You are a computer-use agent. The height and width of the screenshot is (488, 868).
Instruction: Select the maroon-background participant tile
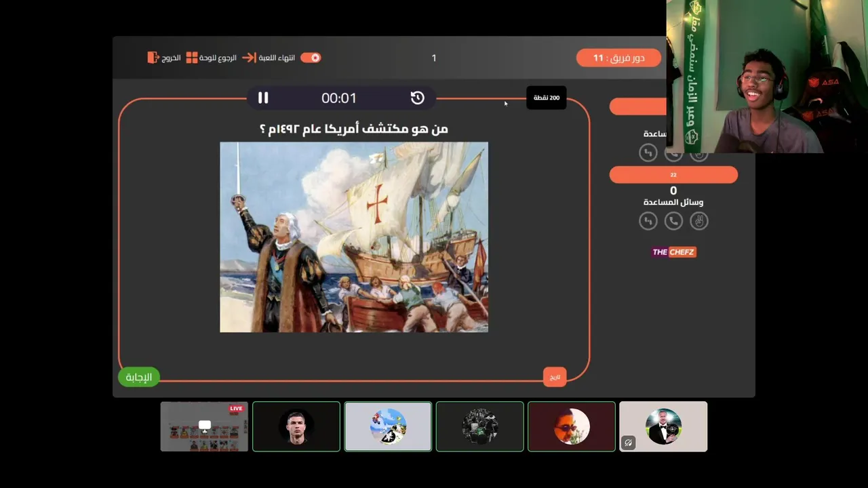572,426
